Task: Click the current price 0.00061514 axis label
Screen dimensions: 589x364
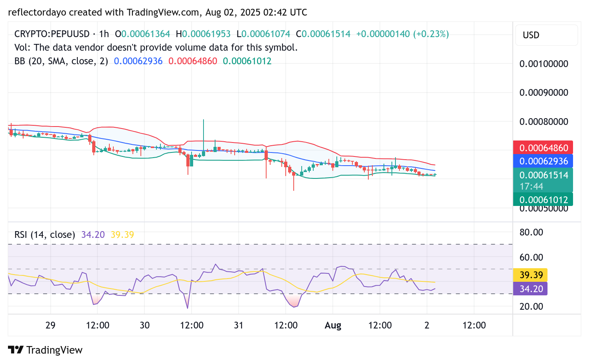Action: pos(543,180)
